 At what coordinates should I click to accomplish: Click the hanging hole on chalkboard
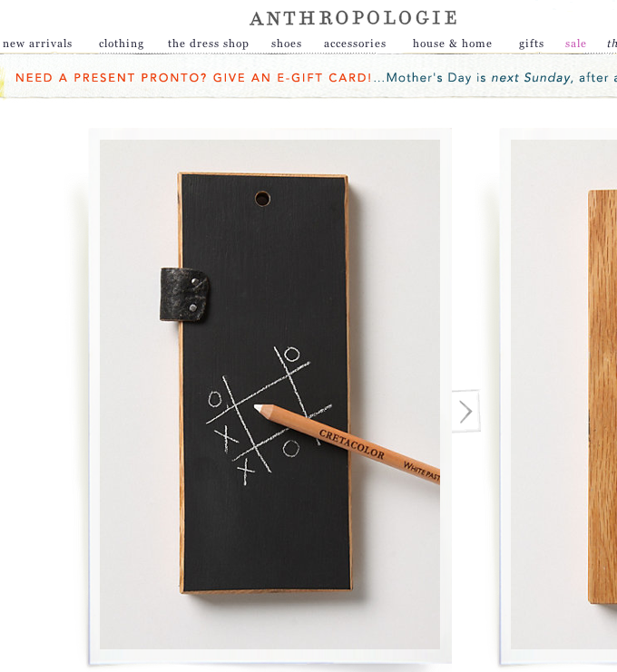[x=262, y=199]
